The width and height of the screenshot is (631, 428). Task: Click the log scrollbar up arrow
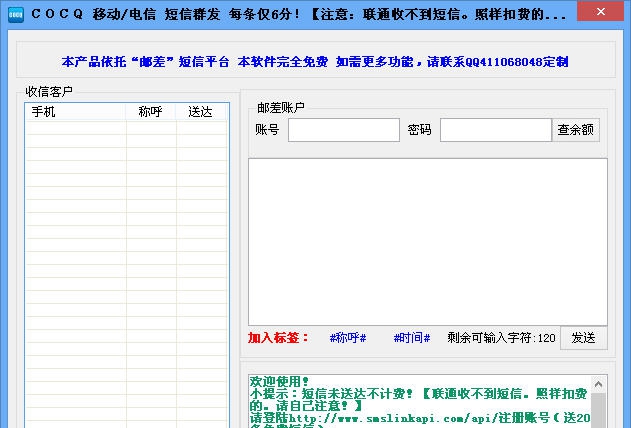point(598,384)
